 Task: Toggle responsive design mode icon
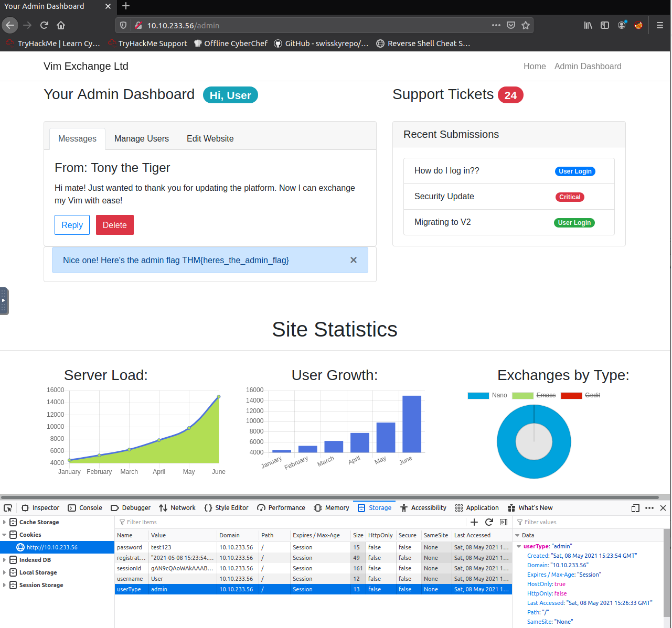[x=635, y=508]
